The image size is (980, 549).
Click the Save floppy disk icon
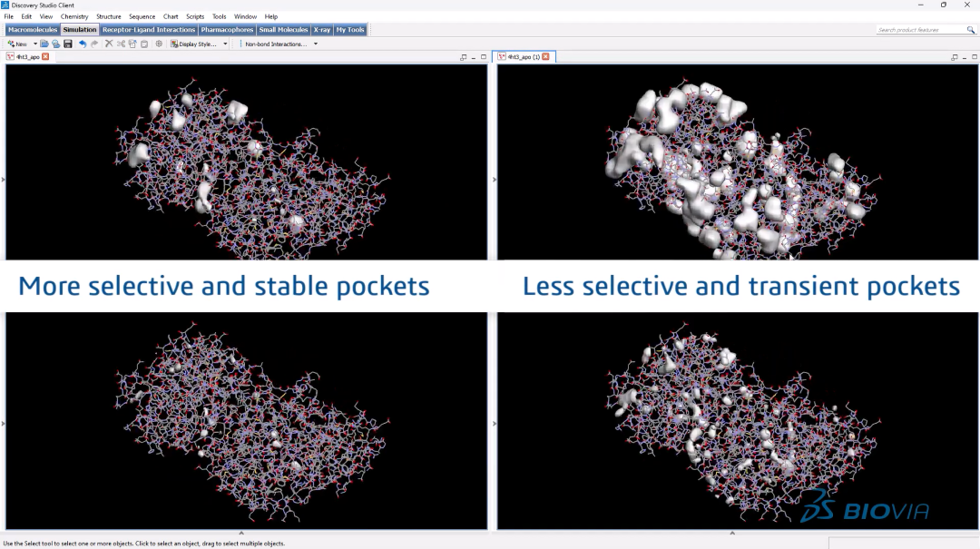point(67,44)
